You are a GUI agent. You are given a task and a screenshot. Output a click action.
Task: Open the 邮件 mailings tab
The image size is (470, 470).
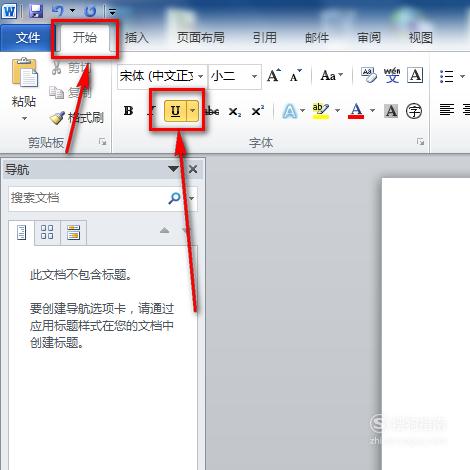[x=317, y=38]
